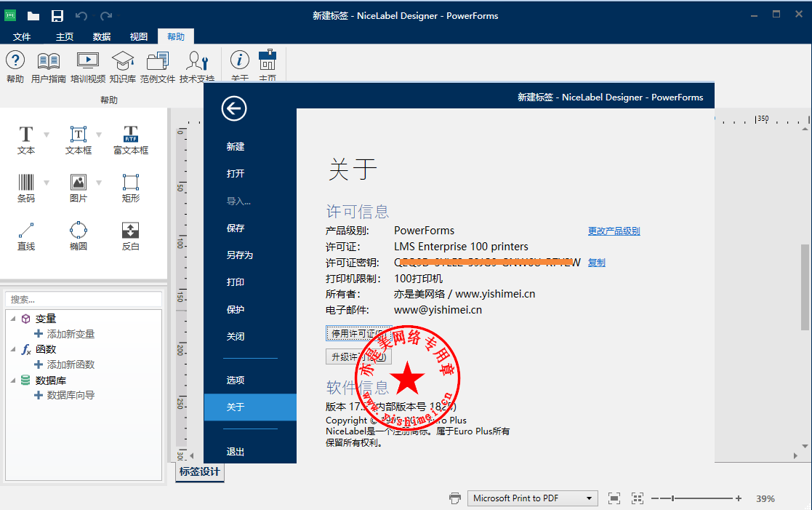Image resolution: width=812 pixels, height=510 pixels.
Task: Open 范例文件 sample files
Action: (x=158, y=67)
